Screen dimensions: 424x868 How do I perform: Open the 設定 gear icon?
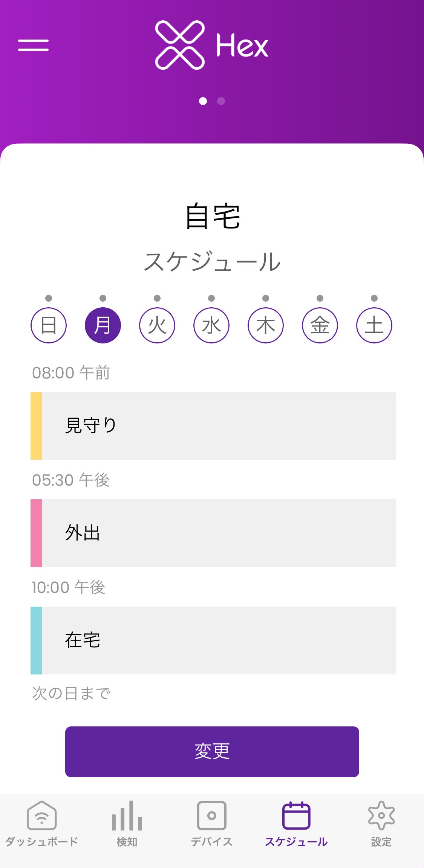(x=381, y=815)
